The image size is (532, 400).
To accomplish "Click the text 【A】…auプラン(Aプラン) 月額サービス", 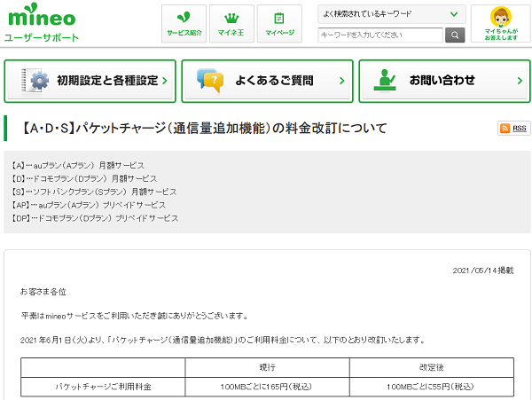I will pyautogui.click(x=78, y=166).
